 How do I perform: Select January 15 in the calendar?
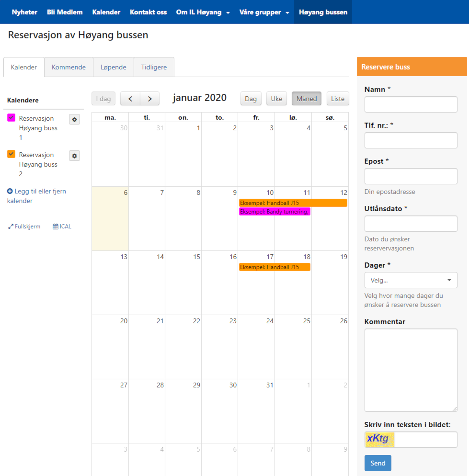pos(183,283)
